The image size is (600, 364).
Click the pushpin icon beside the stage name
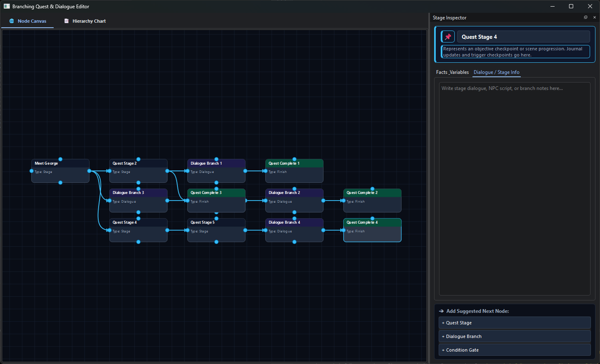pos(448,37)
